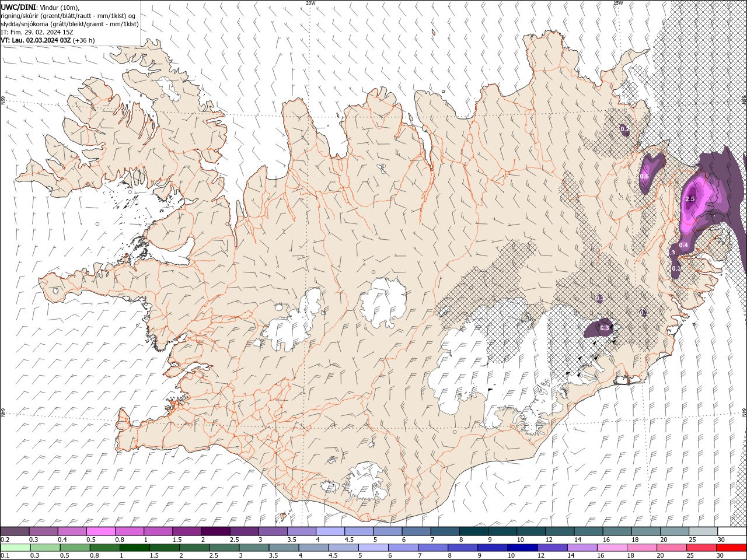Click the 'UWC/DINI: Vindur (10m)' title text
The height and width of the screenshot is (560, 747).
(x=40, y=7)
